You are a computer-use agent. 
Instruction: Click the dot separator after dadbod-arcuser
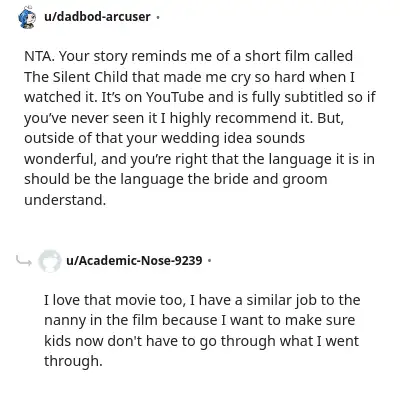[x=158, y=17]
